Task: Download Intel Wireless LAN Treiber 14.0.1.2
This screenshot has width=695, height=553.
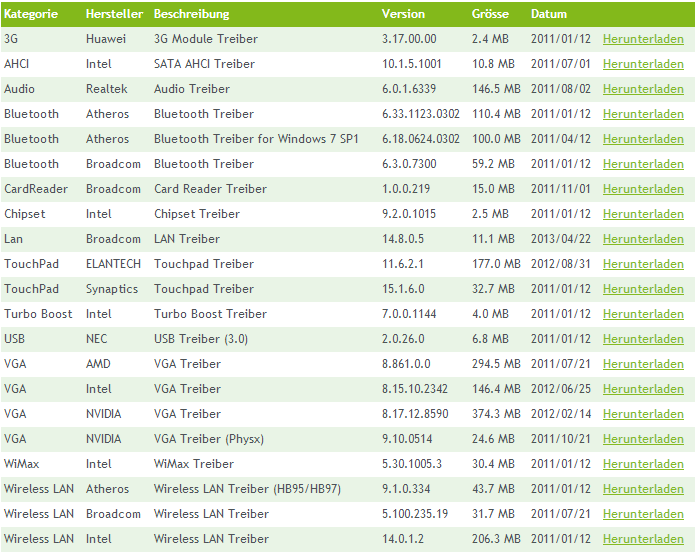Action: click(x=643, y=539)
